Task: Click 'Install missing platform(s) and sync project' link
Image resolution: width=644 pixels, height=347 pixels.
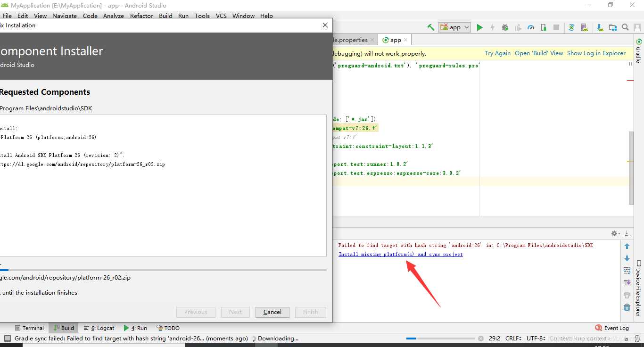Action: (x=401, y=254)
